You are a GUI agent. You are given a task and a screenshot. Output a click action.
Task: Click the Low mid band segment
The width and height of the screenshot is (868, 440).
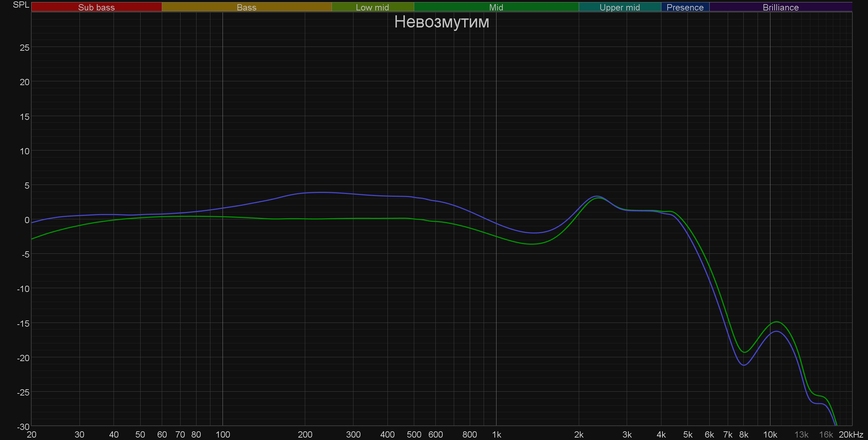click(x=372, y=7)
